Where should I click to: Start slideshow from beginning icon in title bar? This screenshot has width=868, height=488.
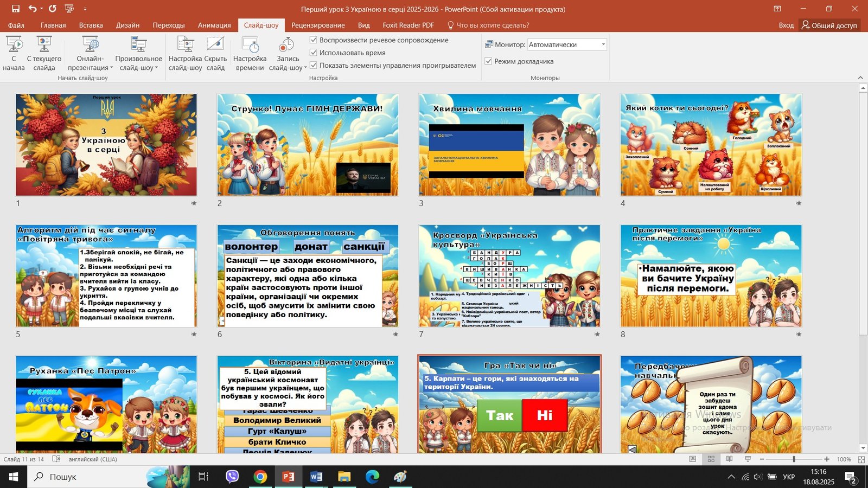point(69,9)
